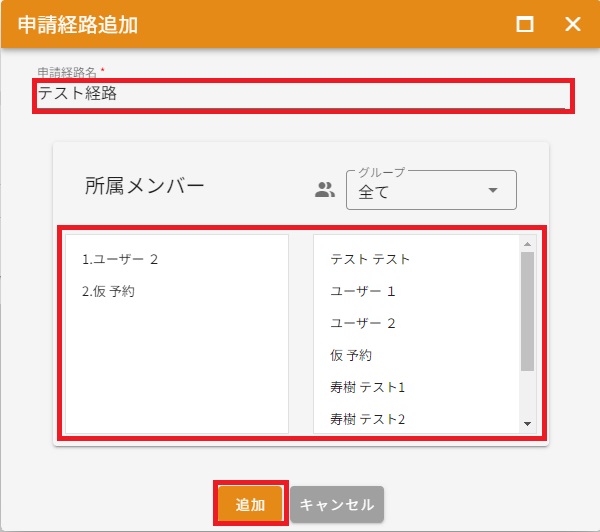The image size is (600, 532).
Task: Click the 所属メンバー heading
Action: (x=145, y=186)
